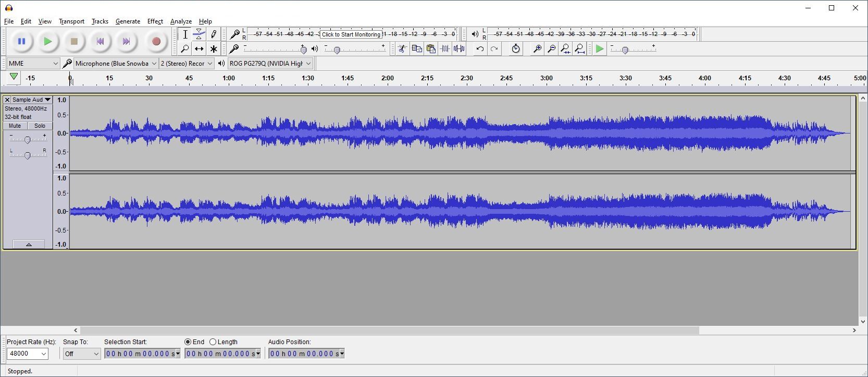Open the Microphone input device dropdown
The width and height of the screenshot is (868, 377).
coord(116,63)
